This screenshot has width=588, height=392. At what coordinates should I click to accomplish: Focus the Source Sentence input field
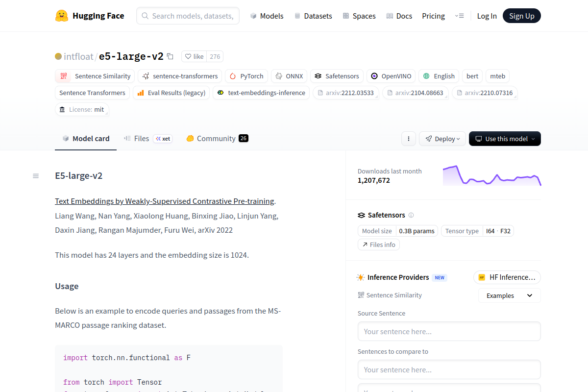(x=449, y=331)
